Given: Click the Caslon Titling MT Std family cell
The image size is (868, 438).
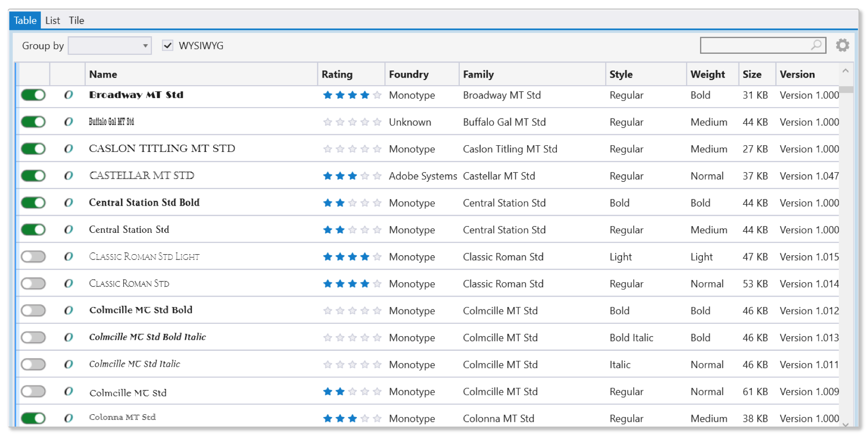Looking at the screenshot, I should [x=510, y=149].
